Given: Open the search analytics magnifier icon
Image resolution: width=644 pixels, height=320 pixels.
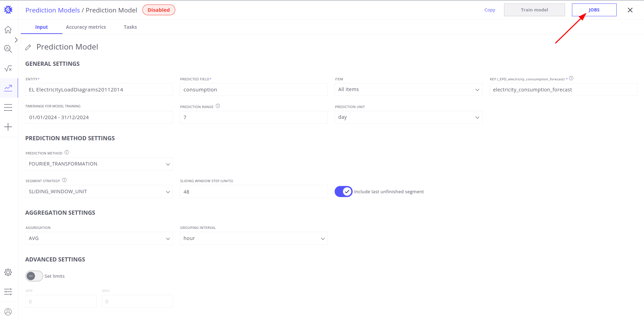Looking at the screenshot, I should coord(8,49).
